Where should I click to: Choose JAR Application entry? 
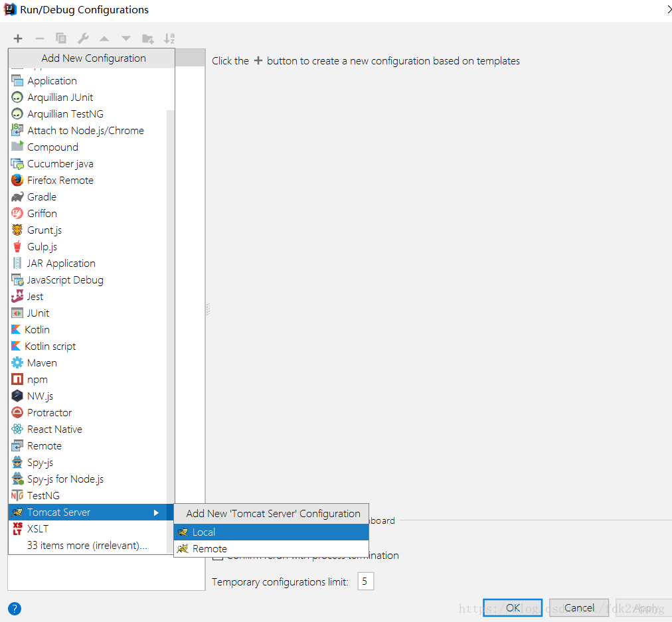(x=88, y=264)
